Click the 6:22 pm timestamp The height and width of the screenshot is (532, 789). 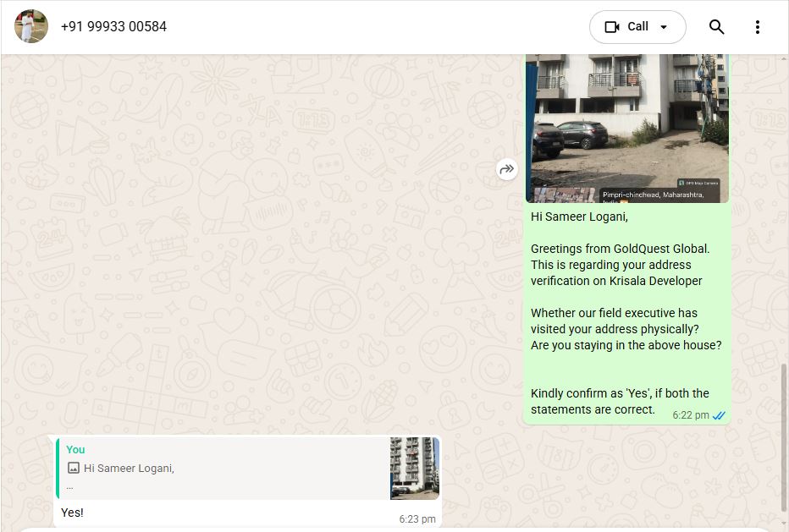coord(691,415)
